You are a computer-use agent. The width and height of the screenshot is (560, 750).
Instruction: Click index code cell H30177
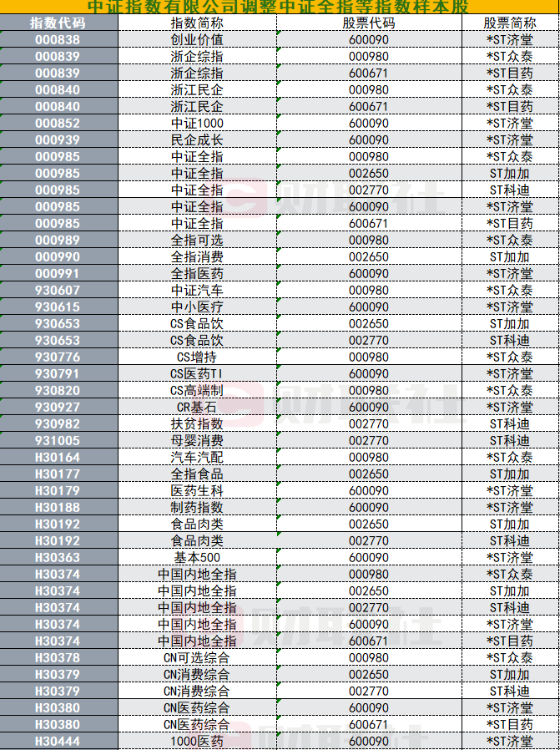pos(58,474)
